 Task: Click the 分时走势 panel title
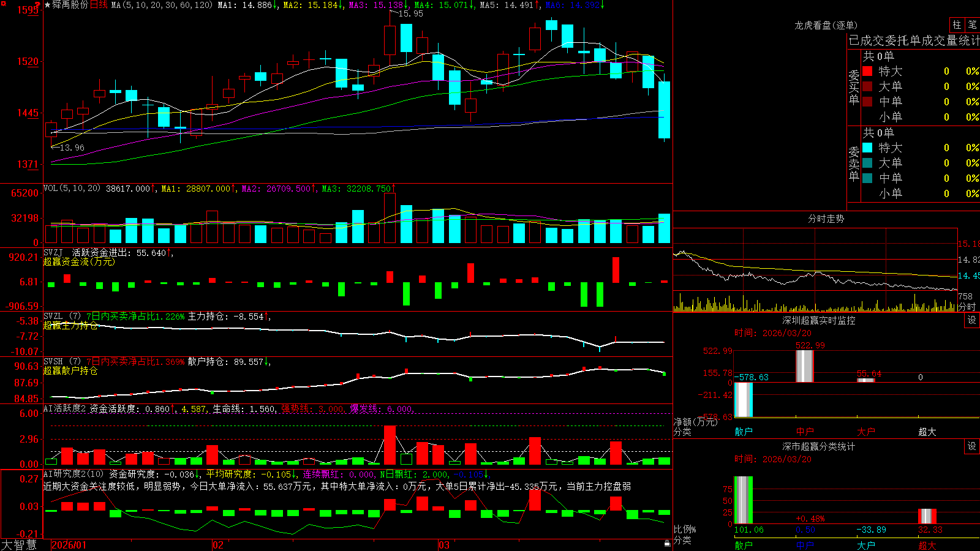tap(826, 219)
